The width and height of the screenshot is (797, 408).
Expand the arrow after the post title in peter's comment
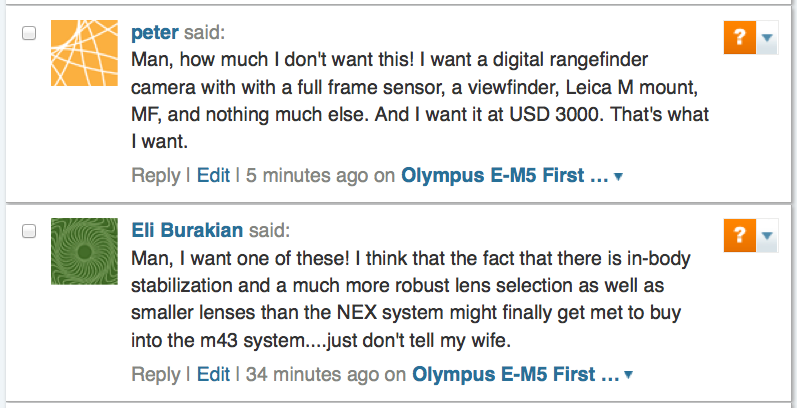pyautogui.click(x=618, y=178)
